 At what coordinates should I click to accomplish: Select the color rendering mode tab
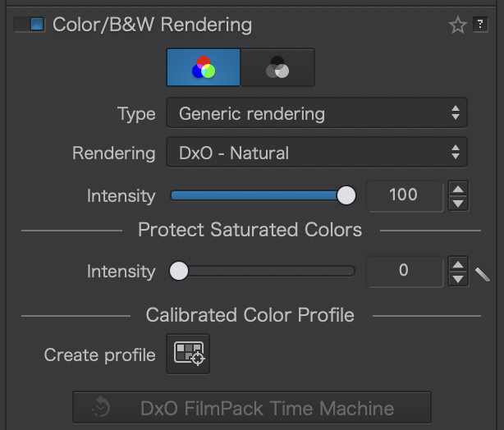[x=204, y=67]
